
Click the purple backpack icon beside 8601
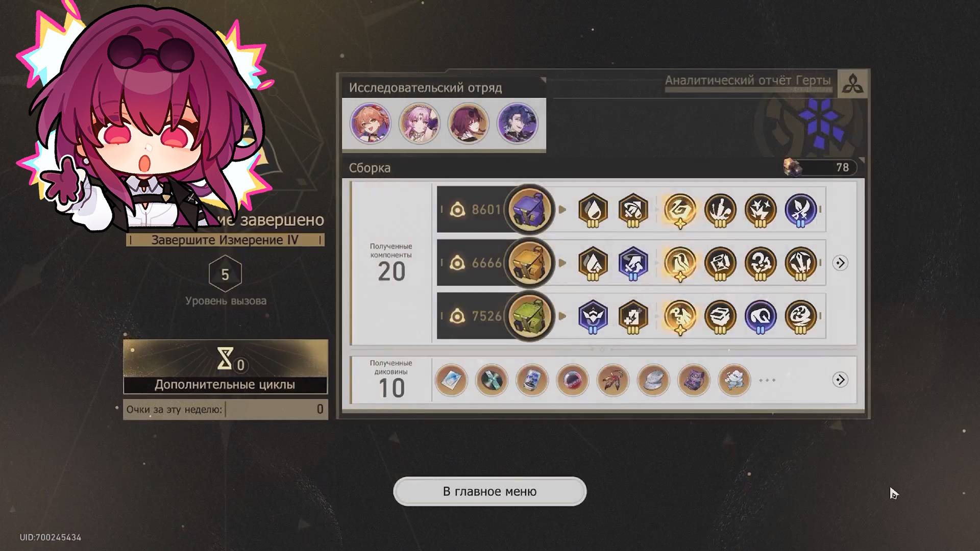[529, 210]
